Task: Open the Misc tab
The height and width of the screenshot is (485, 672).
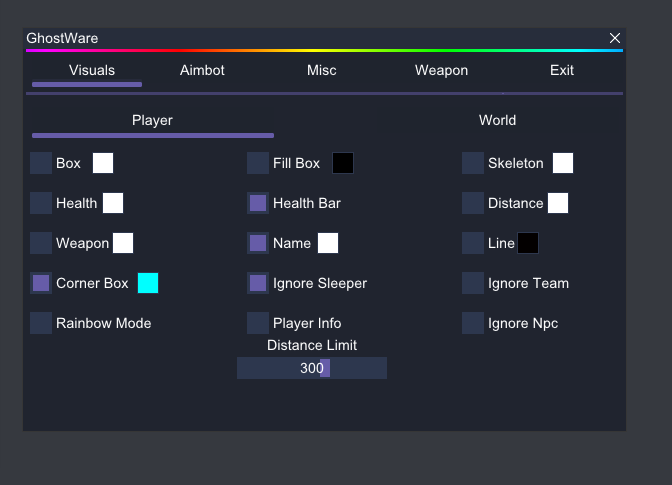Action: pos(321,70)
